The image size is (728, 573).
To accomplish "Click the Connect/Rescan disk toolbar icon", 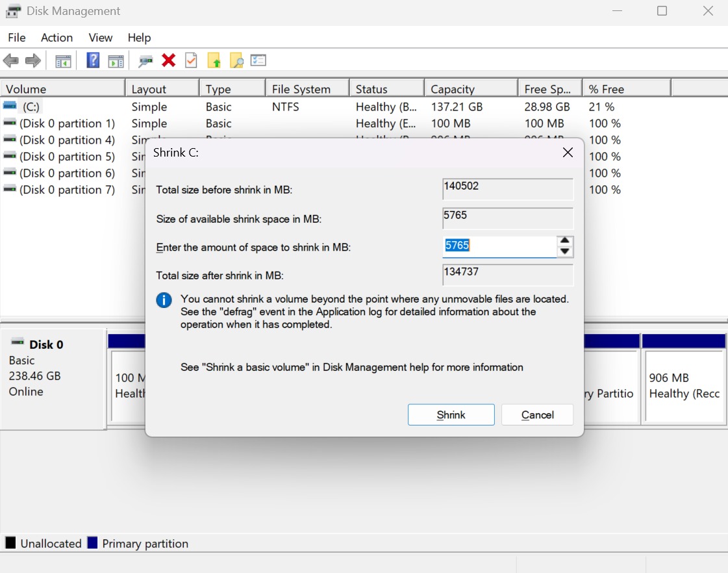I will (145, 61).
